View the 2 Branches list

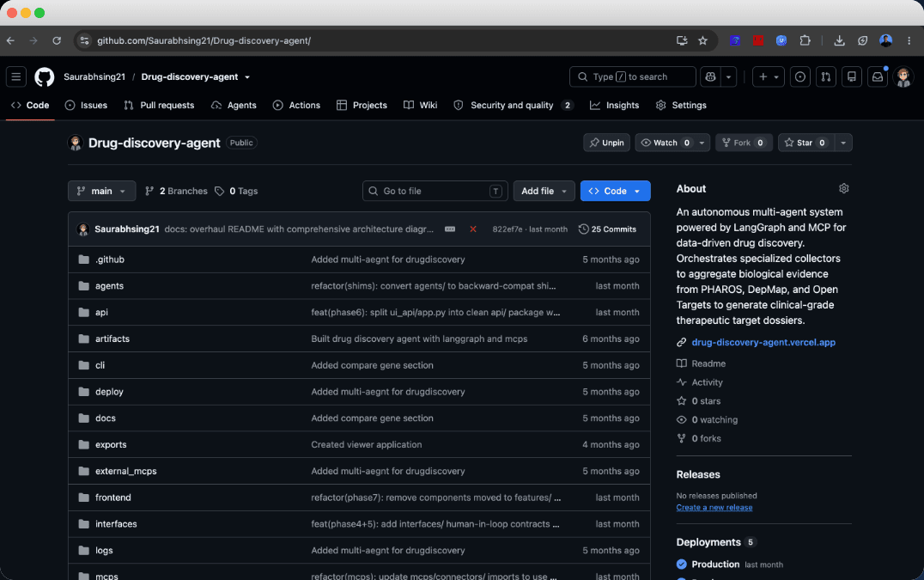176,191
